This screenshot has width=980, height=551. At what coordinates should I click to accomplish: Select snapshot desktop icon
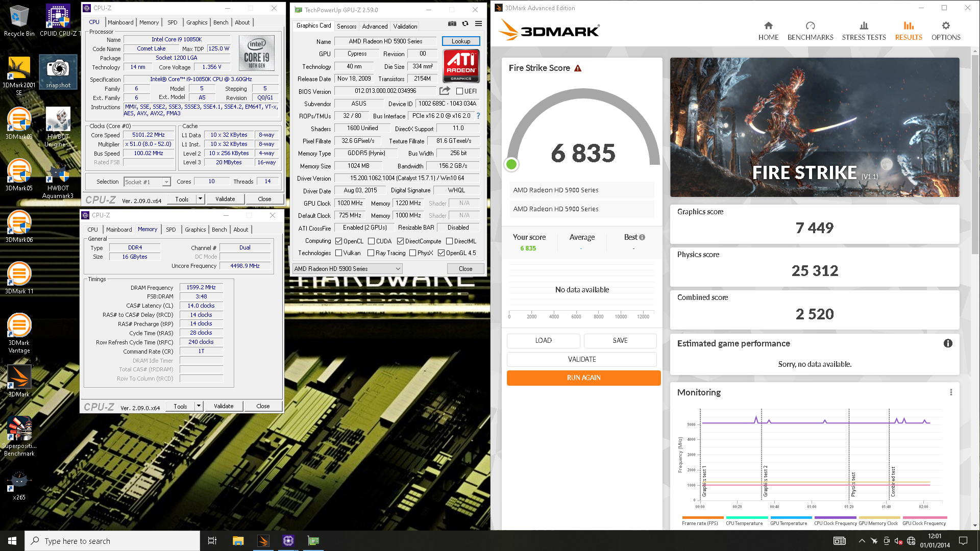[58, 72]
